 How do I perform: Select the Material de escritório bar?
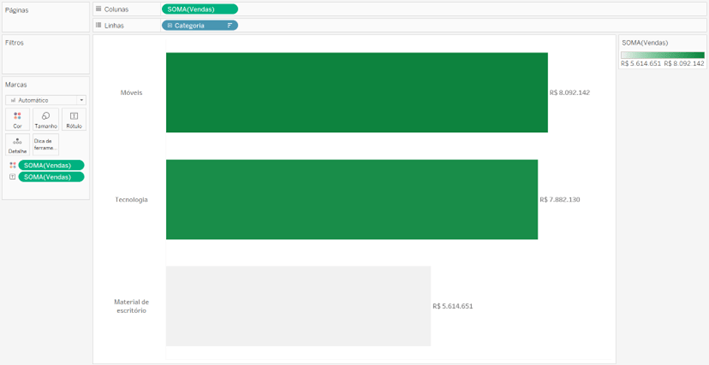[298, 306]
